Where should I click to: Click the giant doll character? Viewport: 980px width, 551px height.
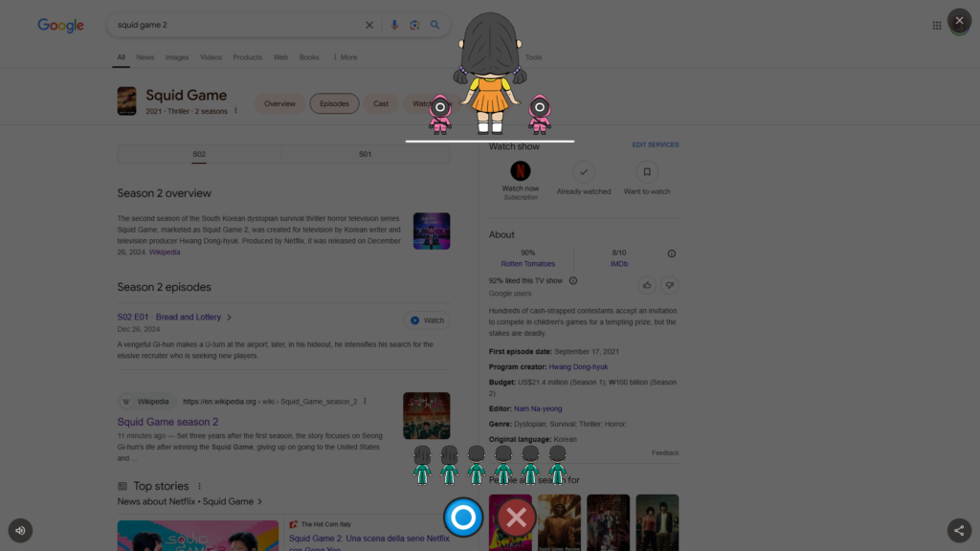pos(490,74)
